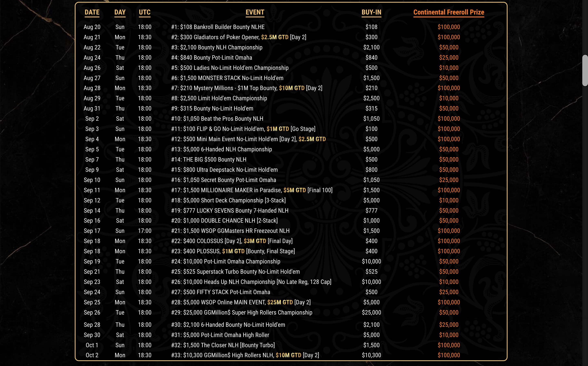Click the $25M GTD label in event #28
Viewport: 588px width, 366px height.
(x=280, y=302)
